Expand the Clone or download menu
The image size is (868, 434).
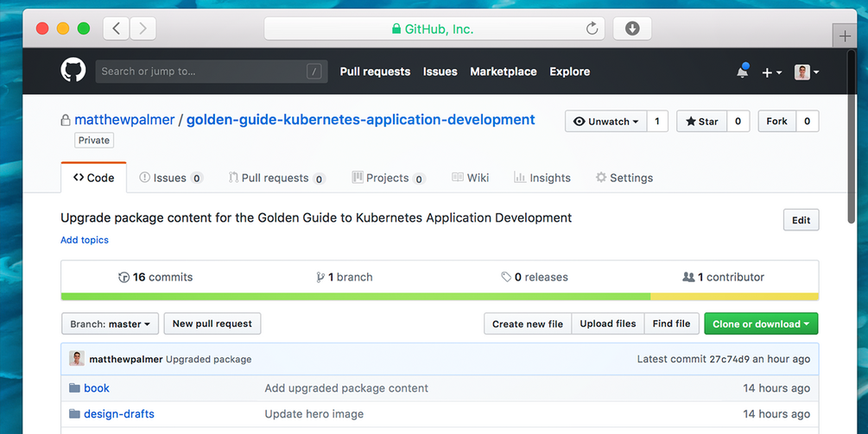coord(761,324)
